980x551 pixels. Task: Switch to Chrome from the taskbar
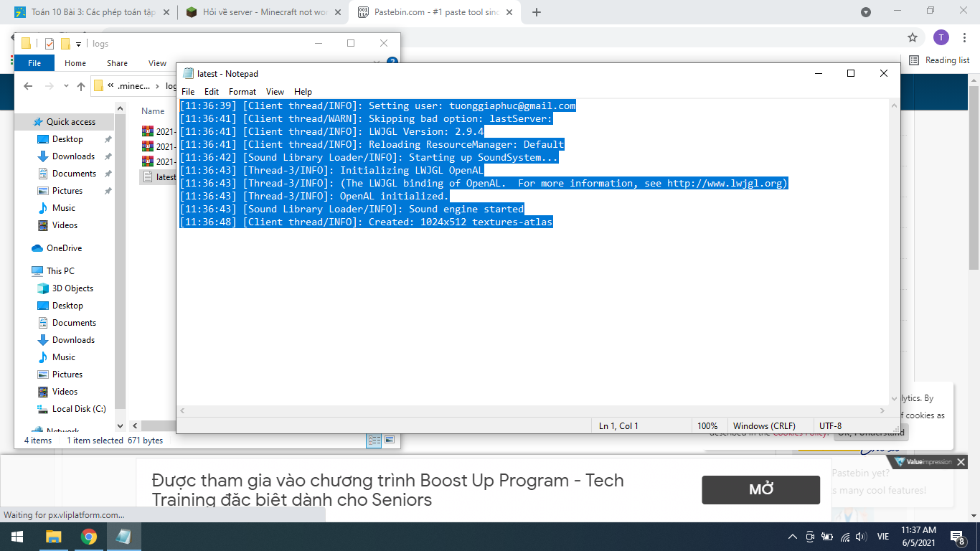89,537
